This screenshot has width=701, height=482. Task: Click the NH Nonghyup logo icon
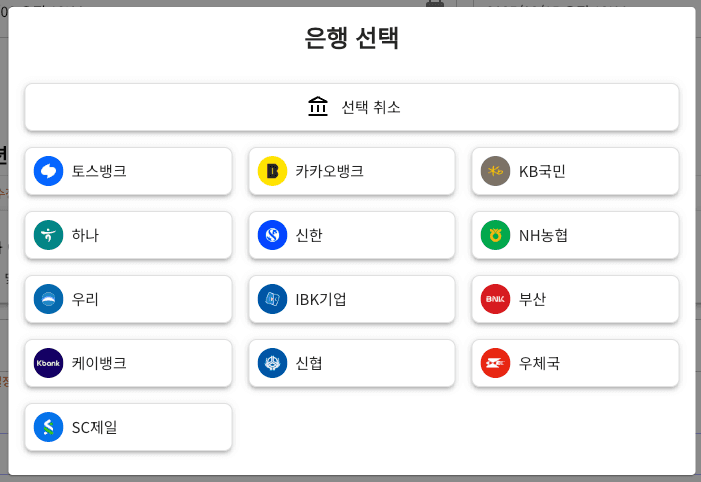(x=495, y=235)
